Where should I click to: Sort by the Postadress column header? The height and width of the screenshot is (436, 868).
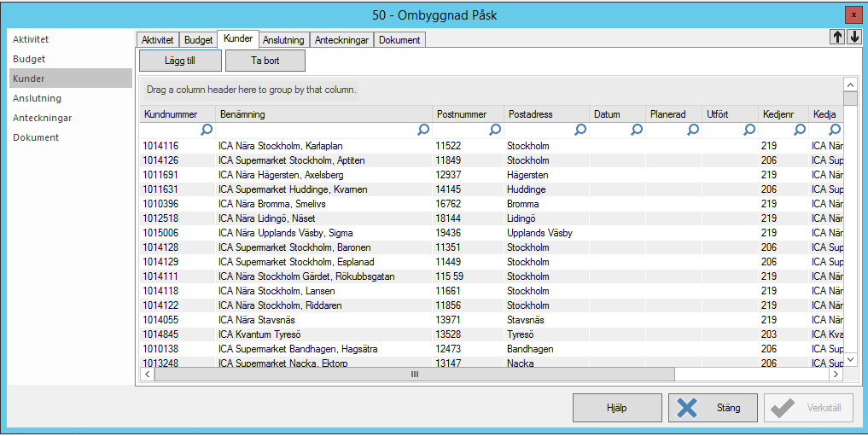pos(547,114)
